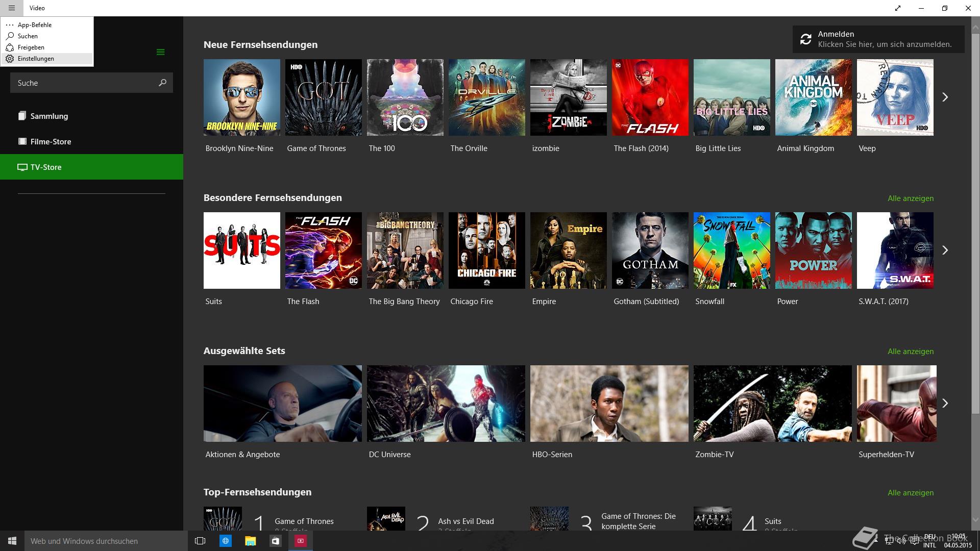980x551 pixels.
Task: Open Snowfall poster
Action: 732,251
